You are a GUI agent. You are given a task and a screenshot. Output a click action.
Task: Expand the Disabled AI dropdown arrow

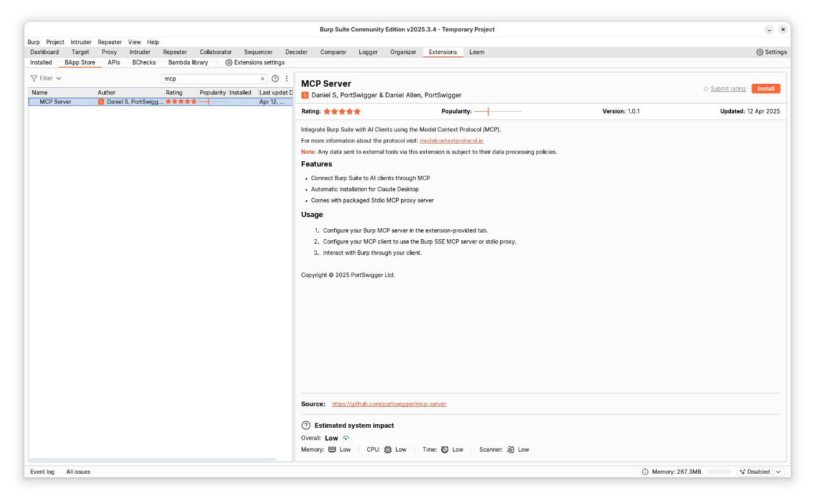click(x=778, y=472)
